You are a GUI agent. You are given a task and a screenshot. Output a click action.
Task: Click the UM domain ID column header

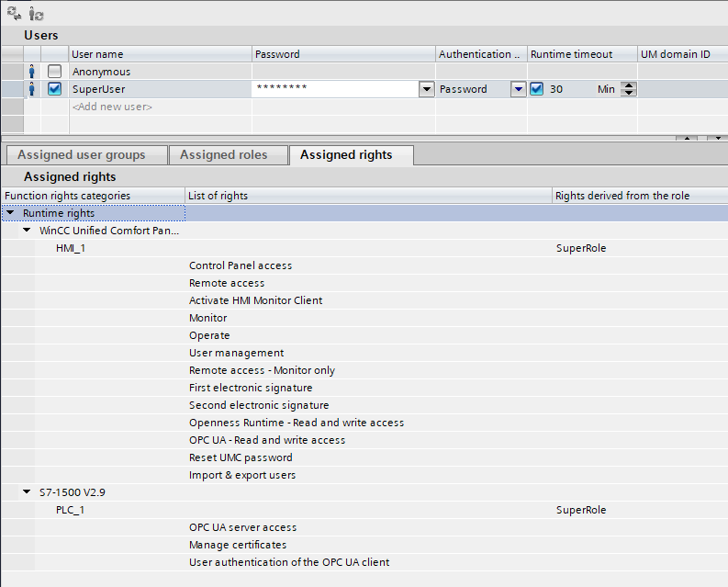click(x=682, y=54)
